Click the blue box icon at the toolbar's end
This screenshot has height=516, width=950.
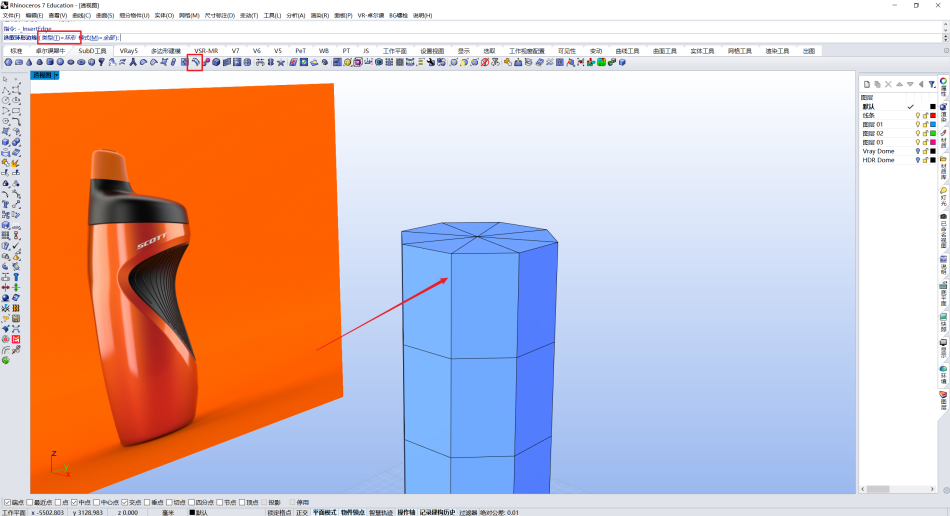[622, 62]
